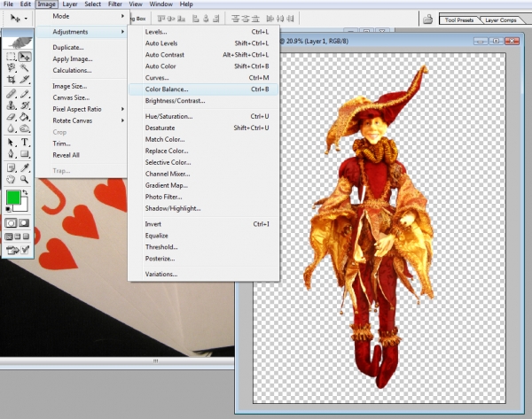Open the Window menu
This screenshot has height=419, width=532.
point(161,4)
